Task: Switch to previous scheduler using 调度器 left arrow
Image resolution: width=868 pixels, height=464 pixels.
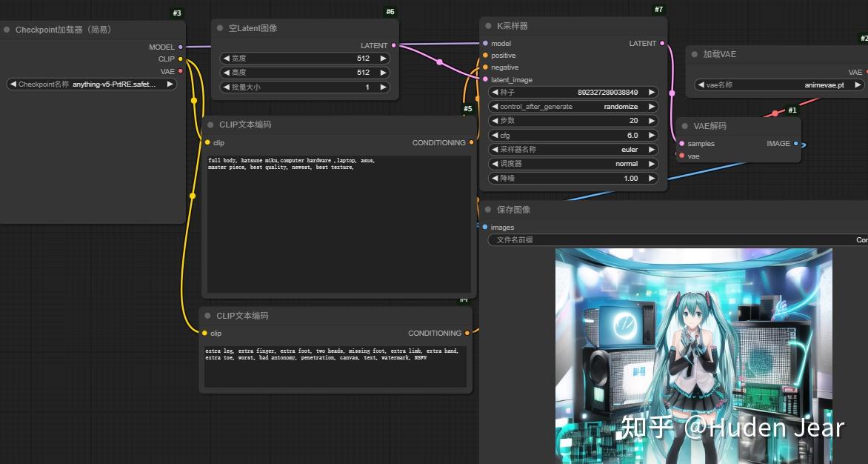Action: (x=495, y=164)
